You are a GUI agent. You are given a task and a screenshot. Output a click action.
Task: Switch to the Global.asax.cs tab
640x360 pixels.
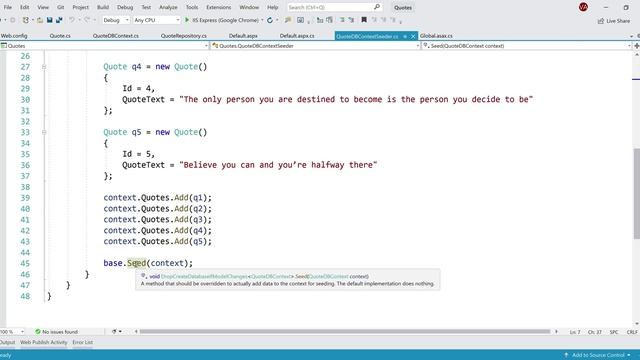(x=436, y=36)
